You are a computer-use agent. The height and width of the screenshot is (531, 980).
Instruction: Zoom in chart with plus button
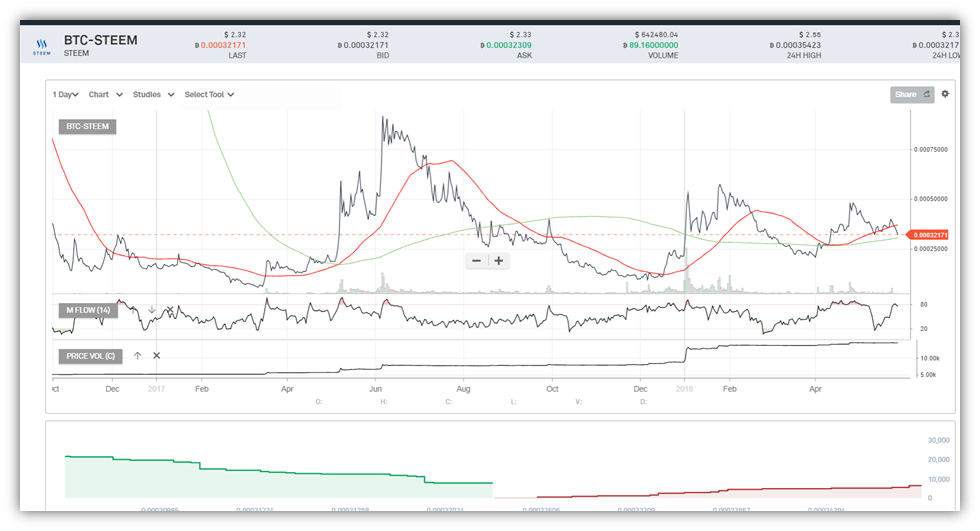click(499, 261)
